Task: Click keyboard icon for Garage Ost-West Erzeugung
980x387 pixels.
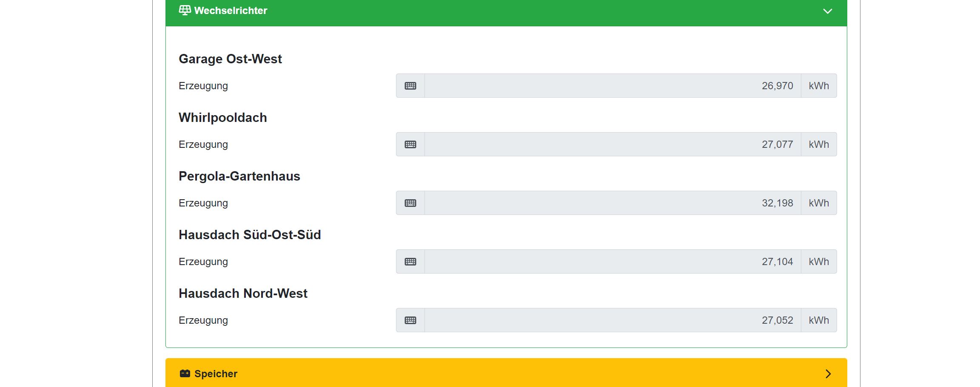Action: point(410,86)
